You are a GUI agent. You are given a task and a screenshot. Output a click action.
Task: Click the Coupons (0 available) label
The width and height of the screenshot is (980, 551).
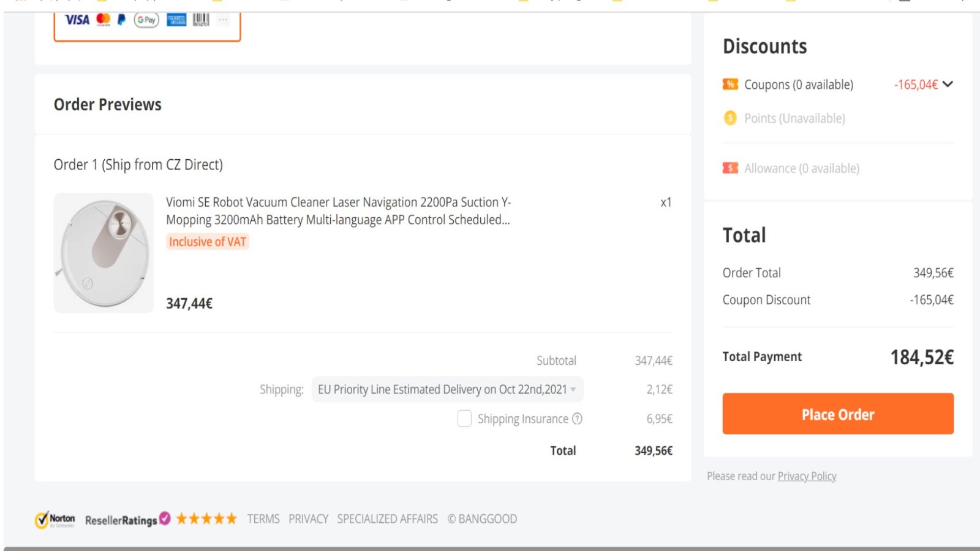[x=799, y=84]
